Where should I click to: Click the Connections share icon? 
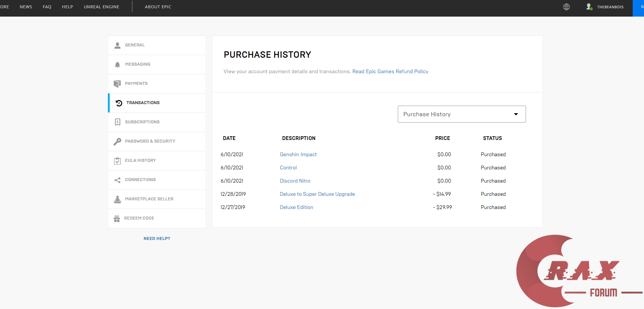[118, 180]
